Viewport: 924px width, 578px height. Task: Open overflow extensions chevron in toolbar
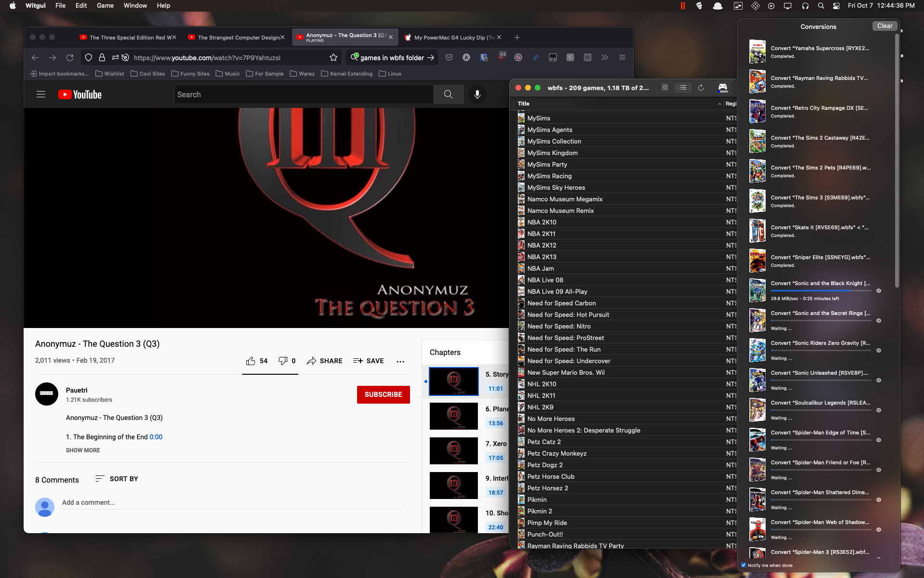coord(604,58)
